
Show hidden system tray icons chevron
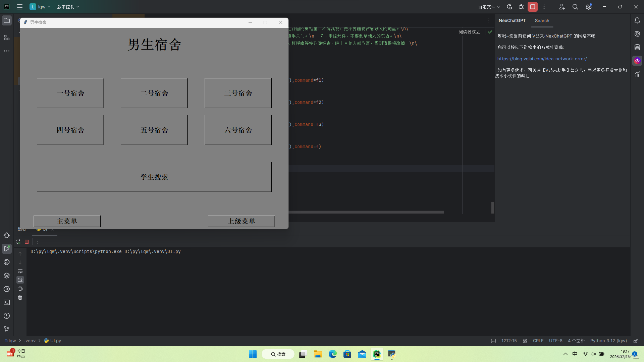click(566, 354)
